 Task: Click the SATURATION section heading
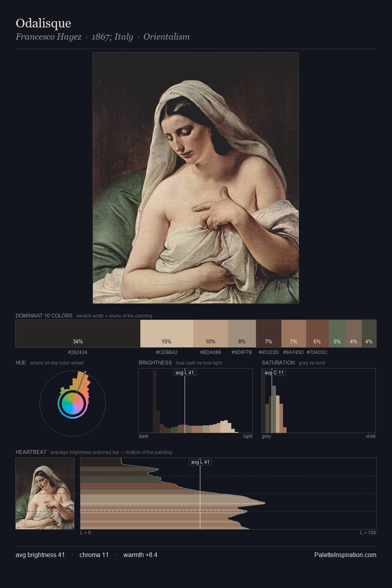[x=278, y=363]
